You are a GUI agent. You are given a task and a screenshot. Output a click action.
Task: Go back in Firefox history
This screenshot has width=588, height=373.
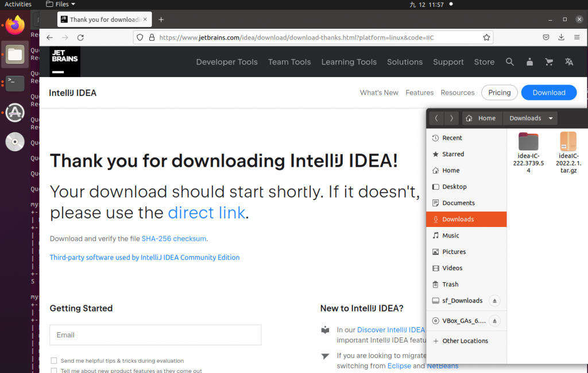[49, 37]
